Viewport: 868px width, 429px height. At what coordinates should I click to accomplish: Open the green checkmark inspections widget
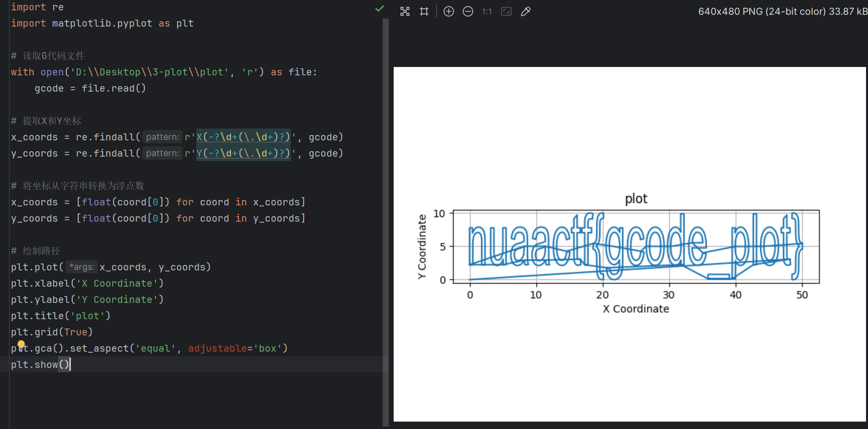click(x=379, y=8)
